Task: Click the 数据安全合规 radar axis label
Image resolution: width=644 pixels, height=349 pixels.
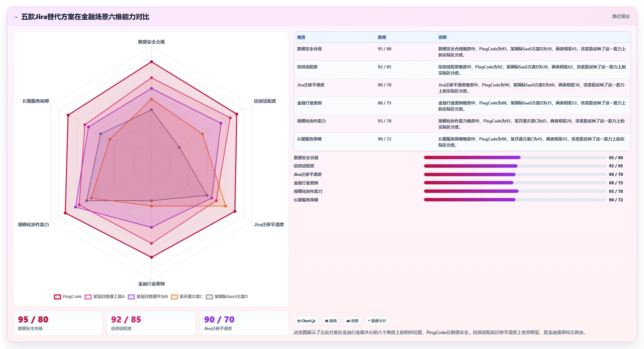Action: click(x=151, y=42)
